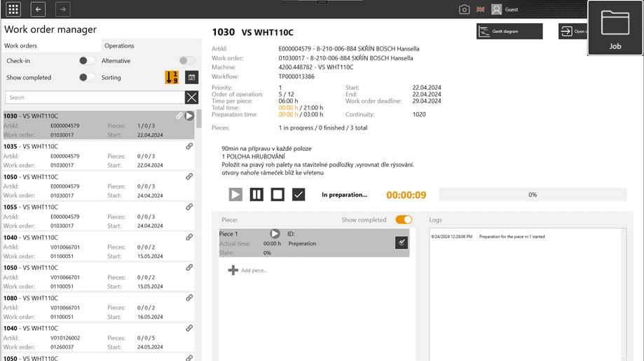Enable Show completed in Work orders filter

(86, 78)
